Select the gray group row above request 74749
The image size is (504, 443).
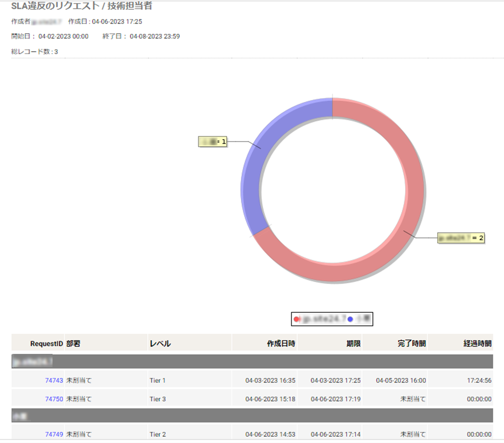pyautogui.click(x=252, y=416)
